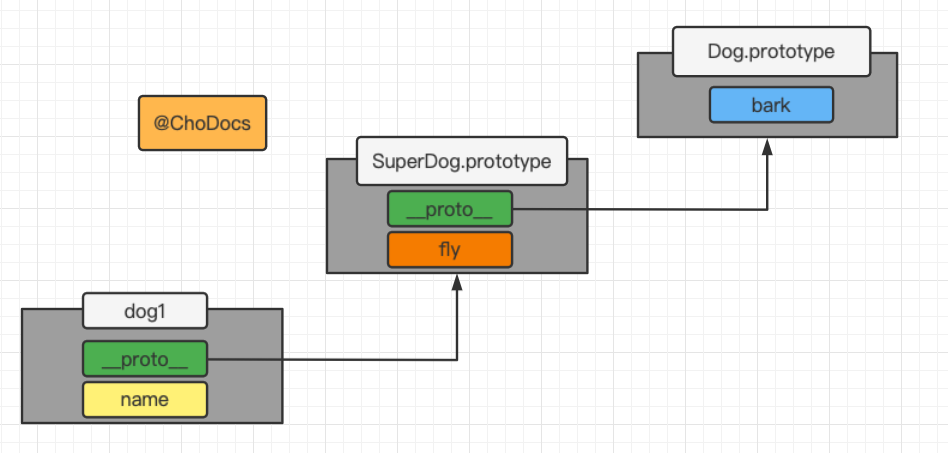This screenshot has height=453, width=948.
Task: Click empty grid canvas above the @ChoDocs label
Action: (x=202, y=50)
